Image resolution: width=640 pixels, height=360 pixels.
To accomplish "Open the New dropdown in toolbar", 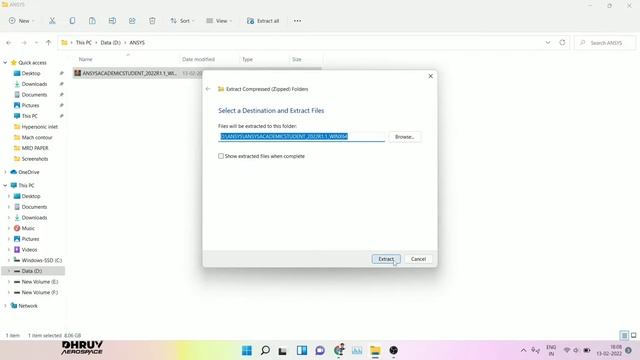I will click(x=22, y=21).
